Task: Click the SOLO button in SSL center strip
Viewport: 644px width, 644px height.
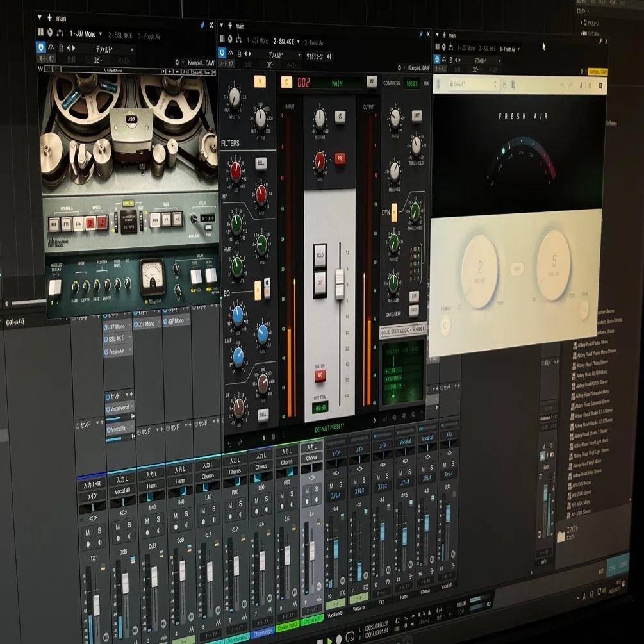Action: point(320,256)
